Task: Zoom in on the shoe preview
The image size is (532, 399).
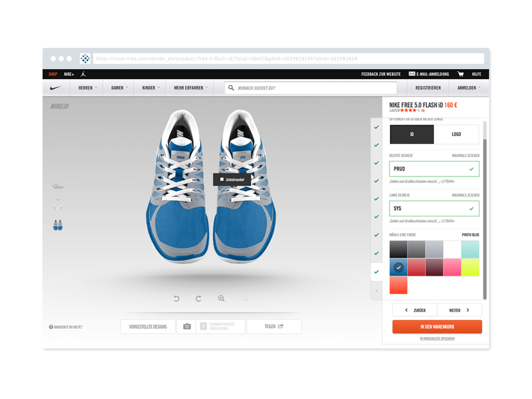Action: [221, 298]
